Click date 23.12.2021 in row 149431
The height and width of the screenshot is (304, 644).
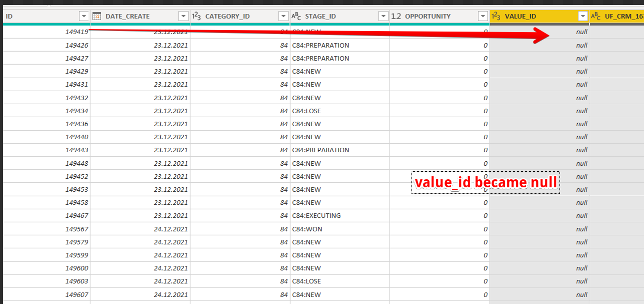coord(171,84)
